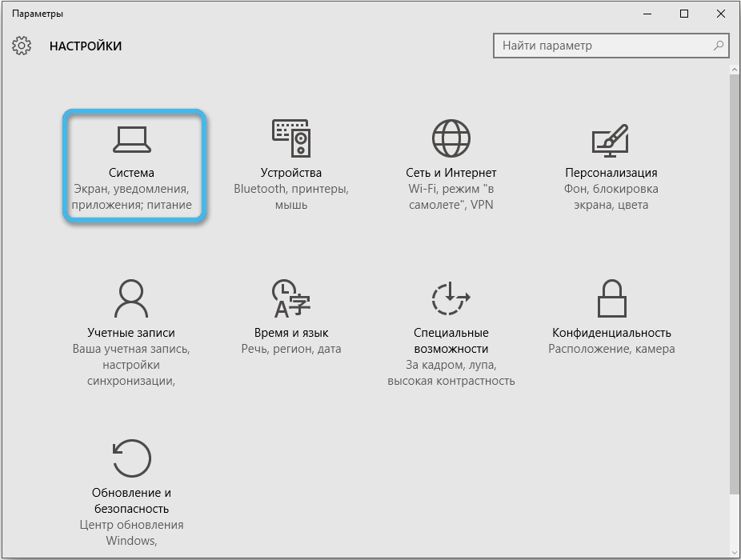Click the settings gear icon beside НАСТРОЙКИ

click(22, 46)
